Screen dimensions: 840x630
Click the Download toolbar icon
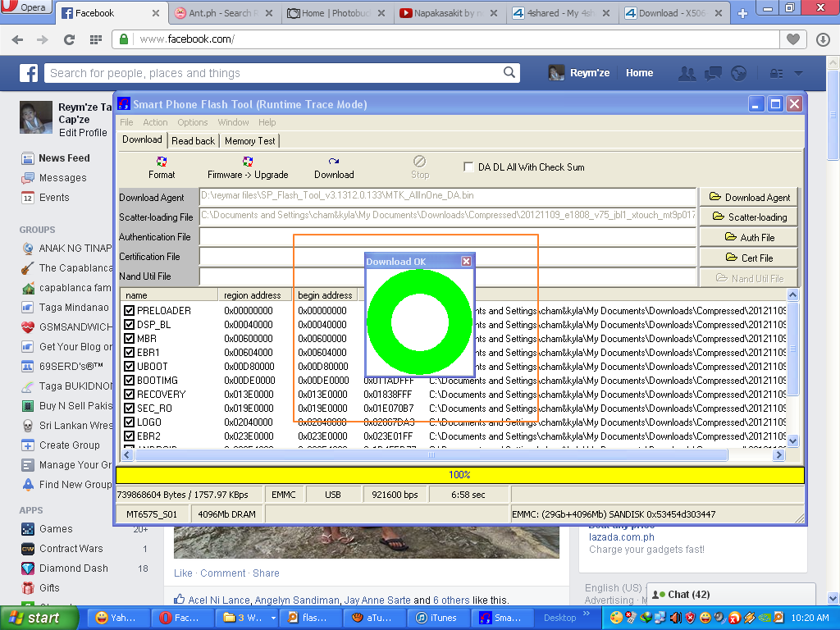pyautogui.click(x=334, y=162)
